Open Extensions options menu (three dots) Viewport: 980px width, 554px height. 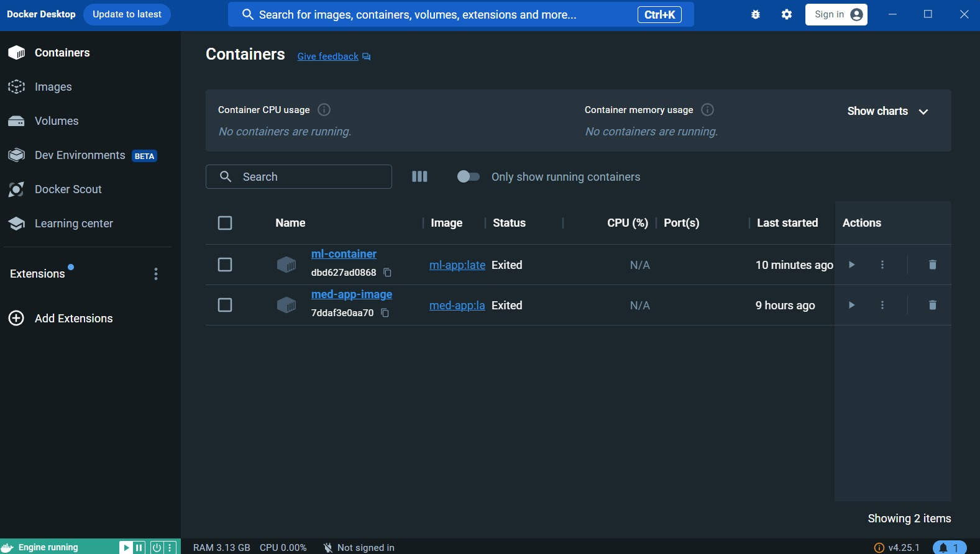tap(156, 274)
